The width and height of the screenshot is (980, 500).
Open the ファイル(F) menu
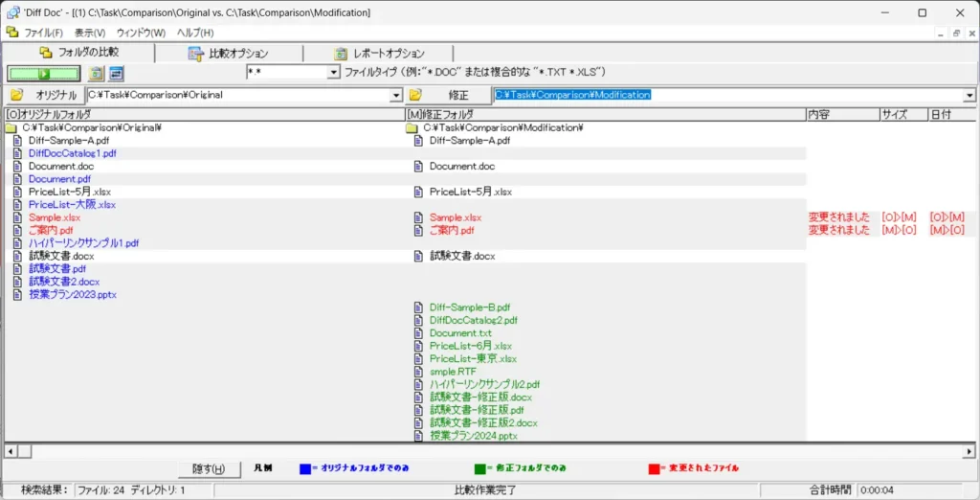click(x=43, y=33)
